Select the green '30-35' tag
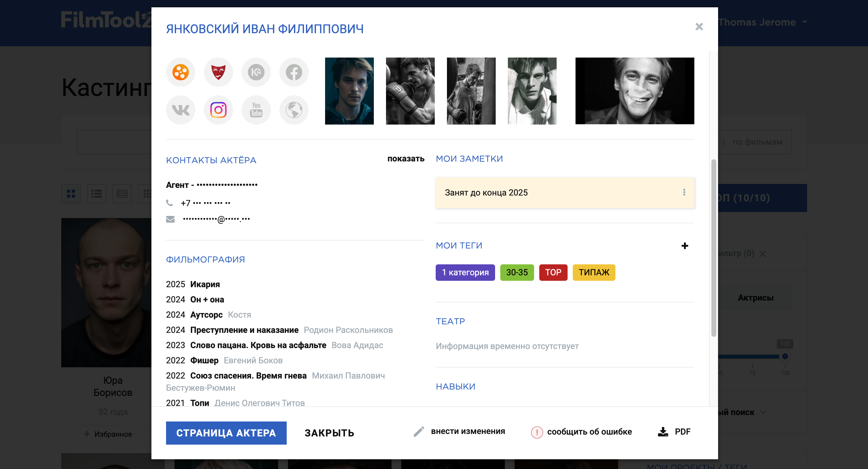868x469 pixels. click(517, 273)
